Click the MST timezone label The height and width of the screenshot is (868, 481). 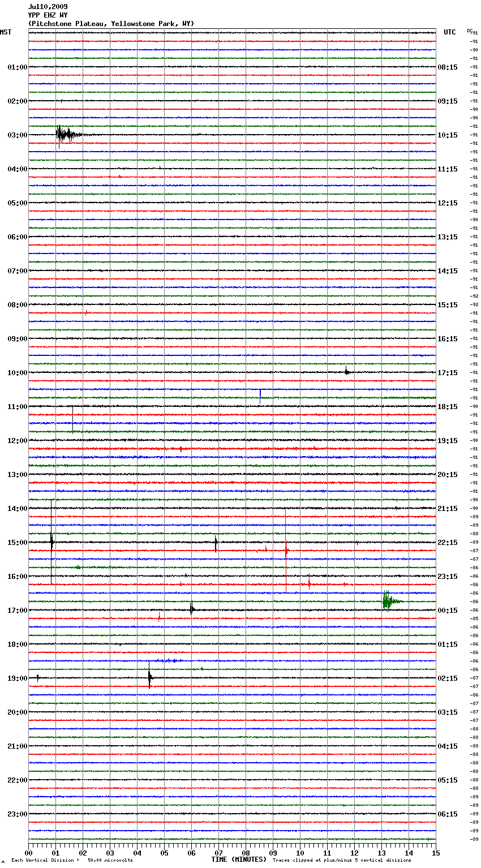click(6, 32)
